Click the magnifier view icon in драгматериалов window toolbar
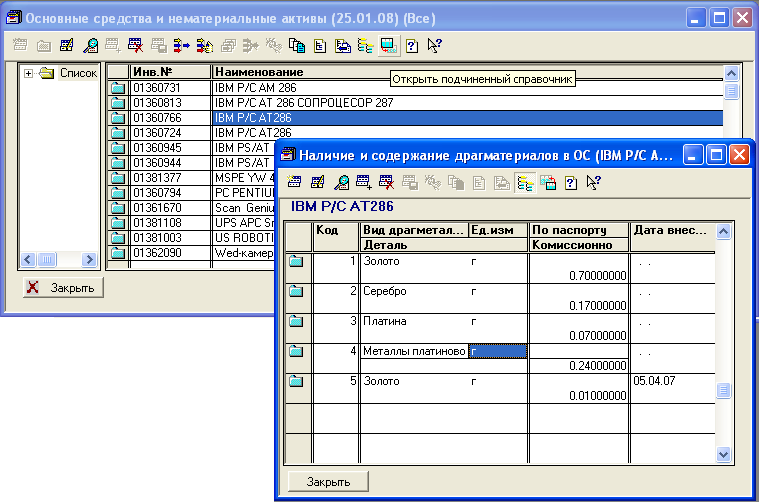 341,183
